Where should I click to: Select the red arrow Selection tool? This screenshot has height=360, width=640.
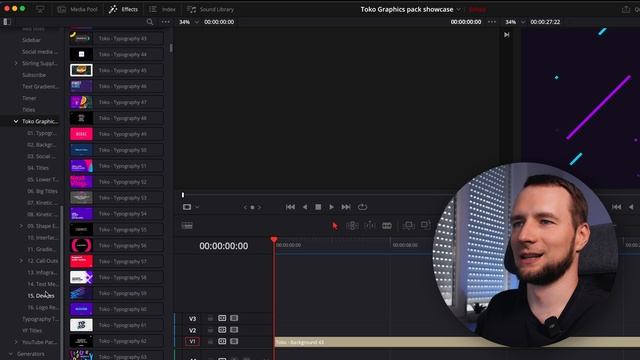tap(335, 226)
